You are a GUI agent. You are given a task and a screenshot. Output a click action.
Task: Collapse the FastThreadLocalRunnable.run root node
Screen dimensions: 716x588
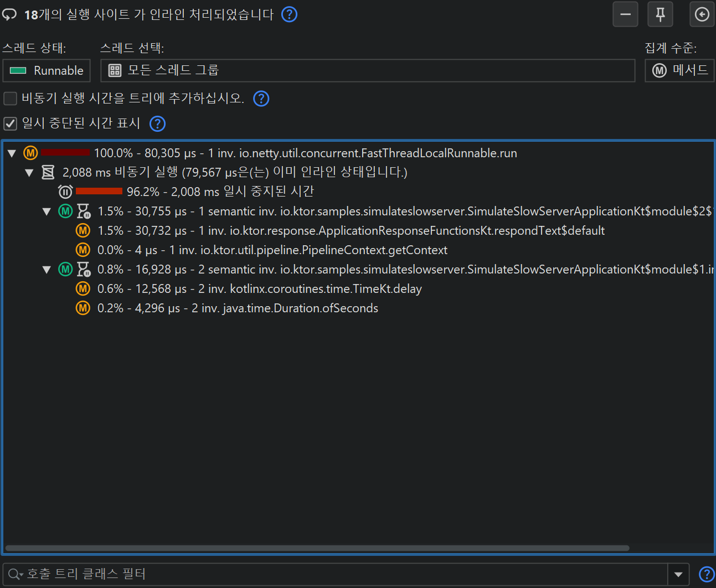coord(12,153)
